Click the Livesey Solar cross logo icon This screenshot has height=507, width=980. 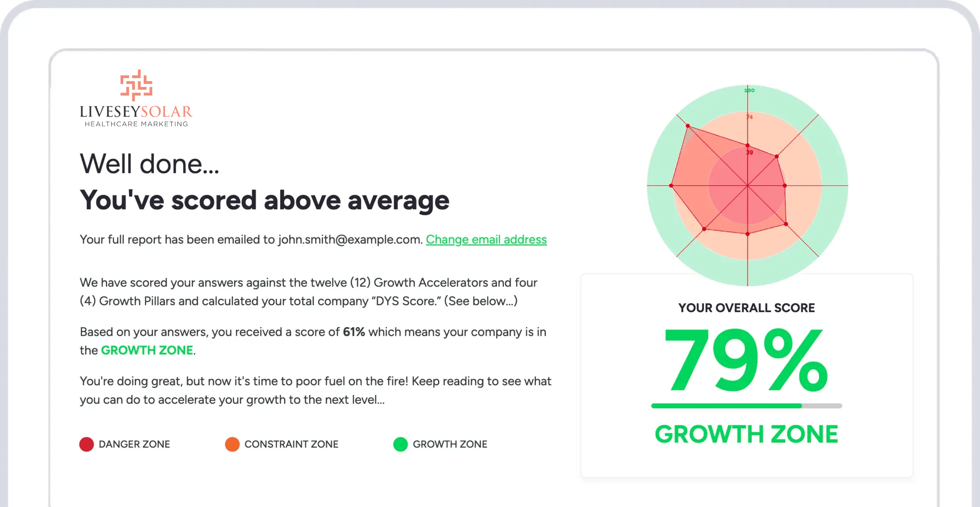pyautogui.click(x=136, y=85)
